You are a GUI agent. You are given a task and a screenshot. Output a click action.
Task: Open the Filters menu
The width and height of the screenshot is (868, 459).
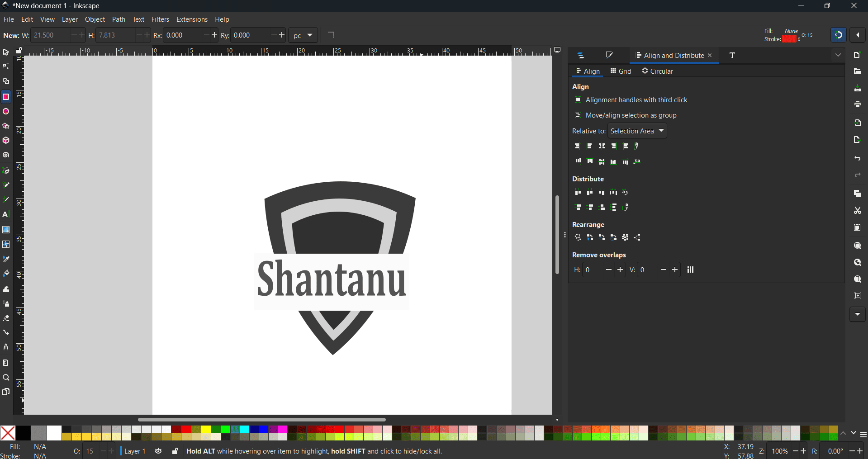tap(160, 19)
